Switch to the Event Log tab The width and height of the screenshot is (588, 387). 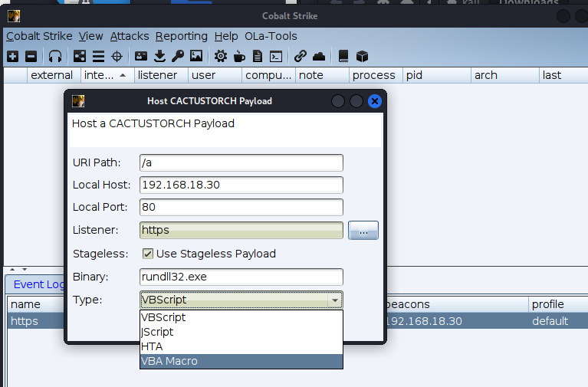pyautogui.click(x=38, y=284)
